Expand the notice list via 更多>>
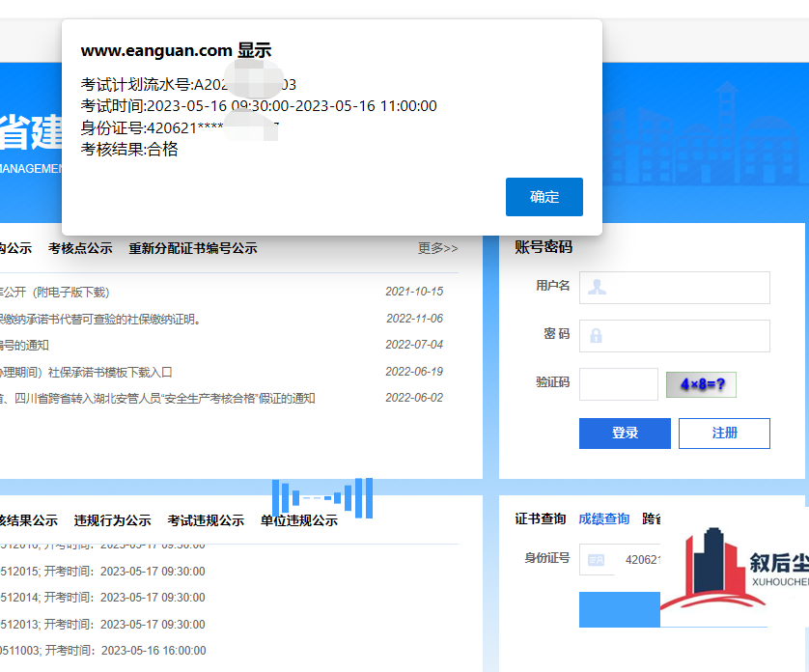 click(x=437, y=248)
